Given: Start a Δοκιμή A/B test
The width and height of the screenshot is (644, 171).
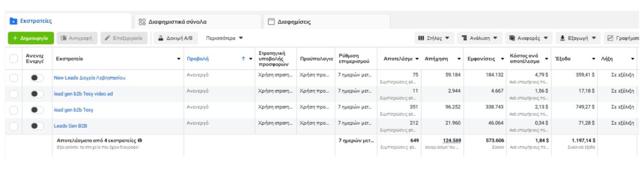Looking at the screenshot, I should pyautogui.click(x=175, y=38).
